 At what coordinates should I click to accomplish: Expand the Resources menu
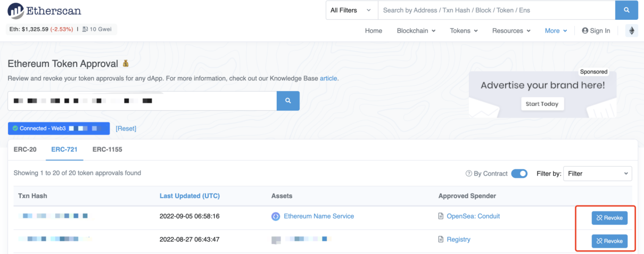511,31
